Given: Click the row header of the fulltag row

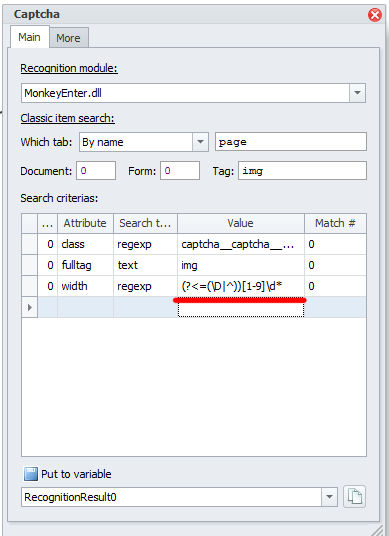Looking at the screenshot, I should point(29,265).
